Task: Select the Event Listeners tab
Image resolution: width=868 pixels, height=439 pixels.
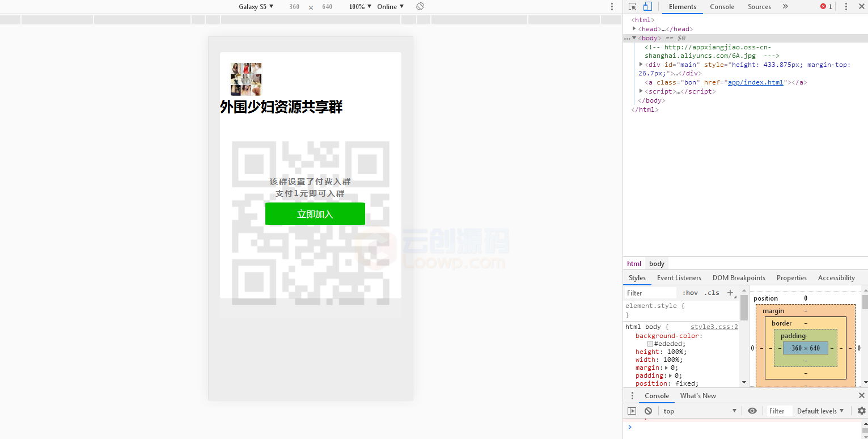Action: pyautogui.click(x=679, y=278)
